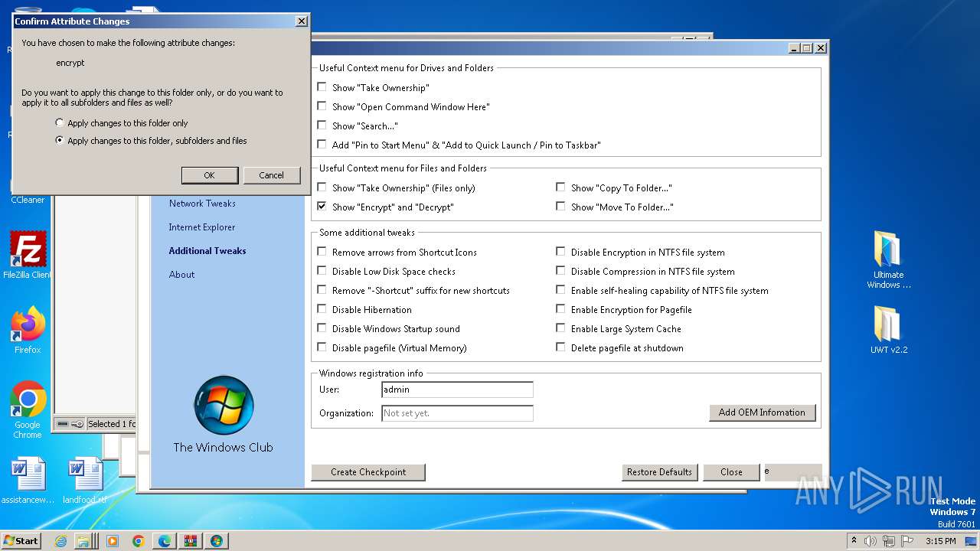The image size is (980, 551).
Task: Open Internet Explorer section in sidebar
Action: (x=202, y=227)
